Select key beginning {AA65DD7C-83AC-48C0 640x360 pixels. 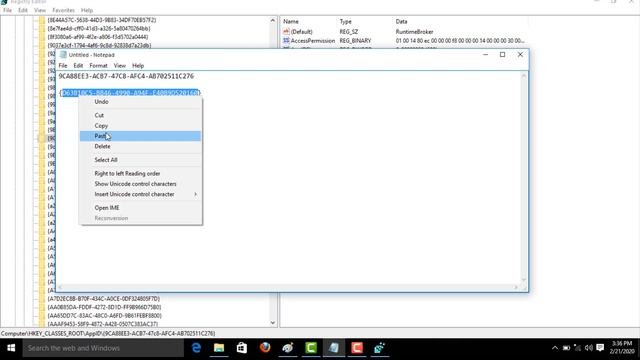104,316
